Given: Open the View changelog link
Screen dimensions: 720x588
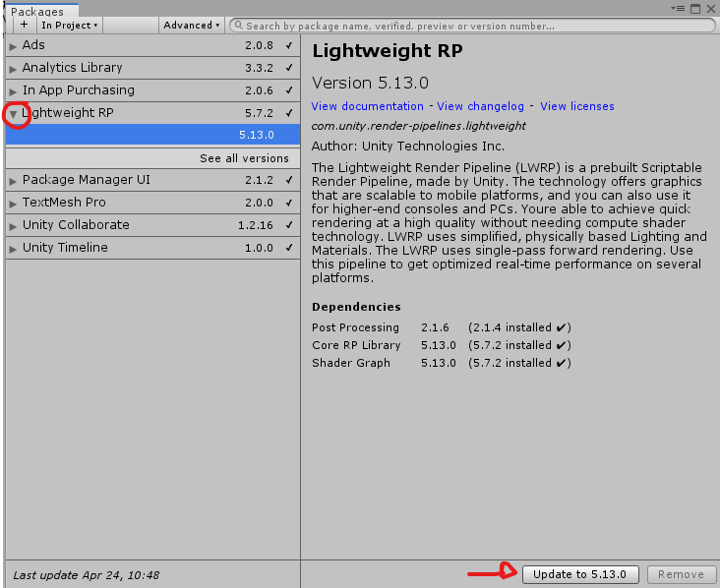Looking at the screenshot, I should click(x=480, y=106).
